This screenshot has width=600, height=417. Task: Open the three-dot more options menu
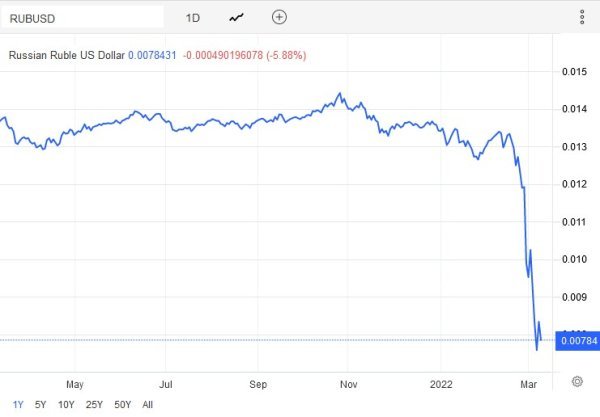pos(582,17)
